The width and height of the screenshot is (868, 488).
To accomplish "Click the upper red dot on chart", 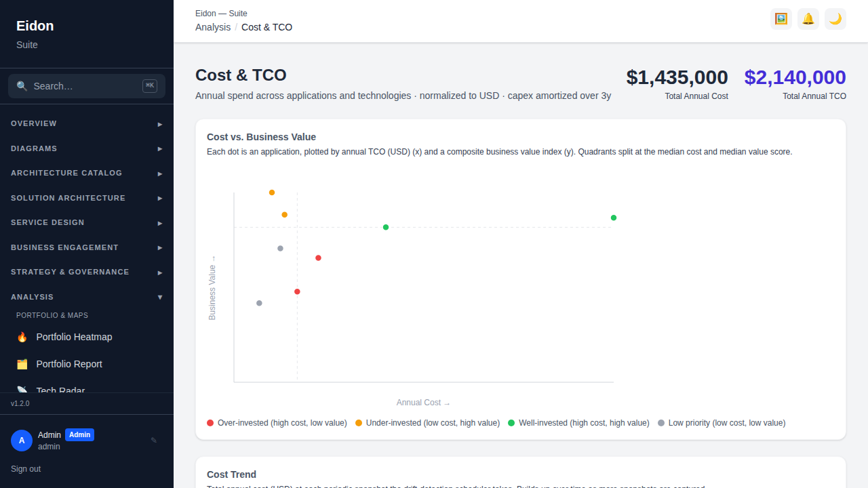I will [318, 258].
